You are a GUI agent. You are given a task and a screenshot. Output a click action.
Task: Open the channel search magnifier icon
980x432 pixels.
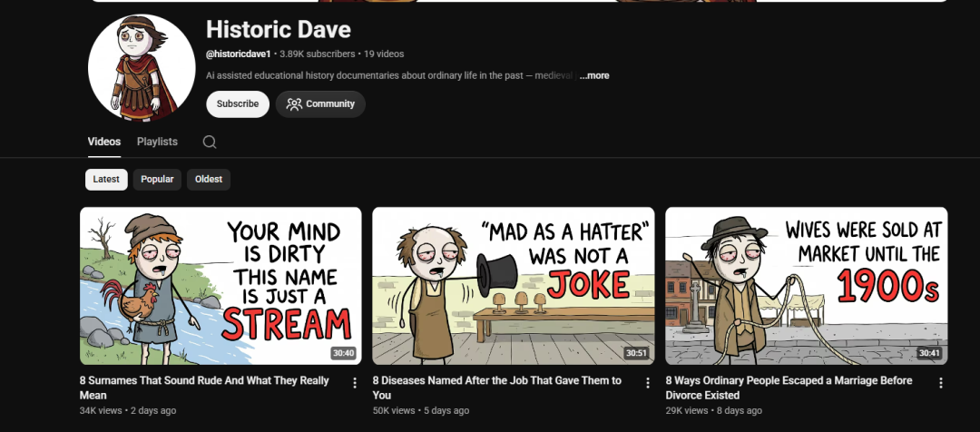(210, 142)
